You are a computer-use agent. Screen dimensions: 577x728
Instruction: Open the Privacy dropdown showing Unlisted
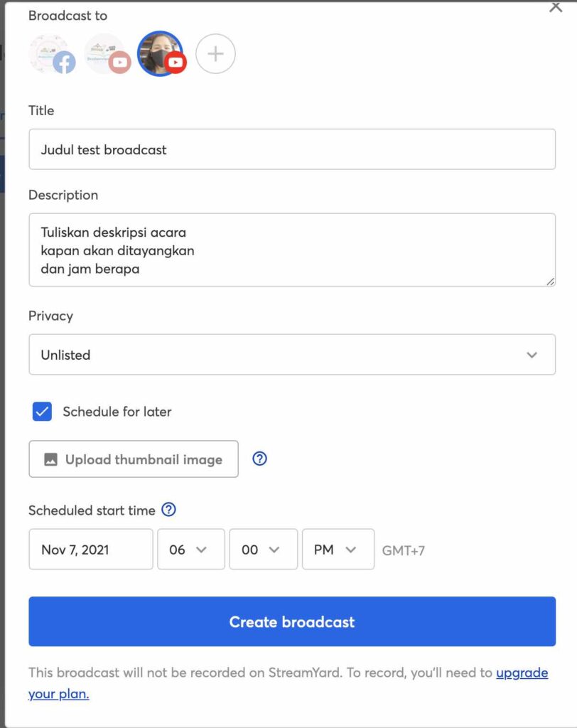pyautogui.click(x=292, y=355)
